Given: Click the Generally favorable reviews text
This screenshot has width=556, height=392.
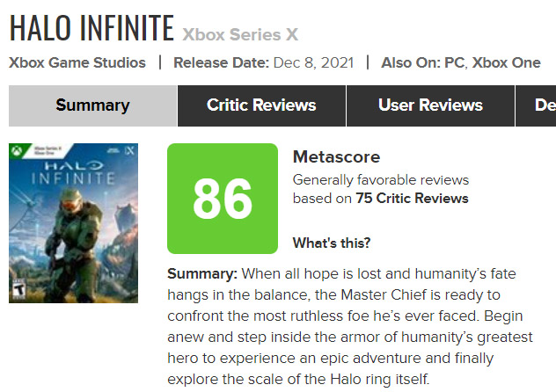Looking at the screenshot, I should point(381,180).
